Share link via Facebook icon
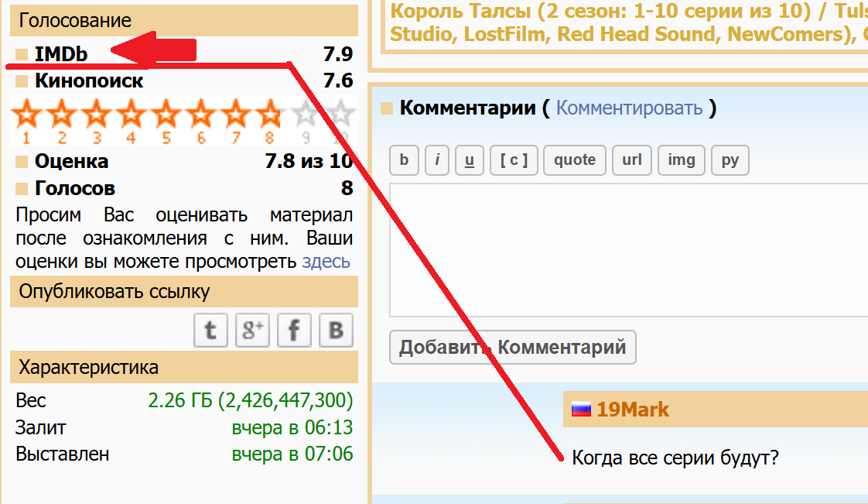 [x=294, y=331]
